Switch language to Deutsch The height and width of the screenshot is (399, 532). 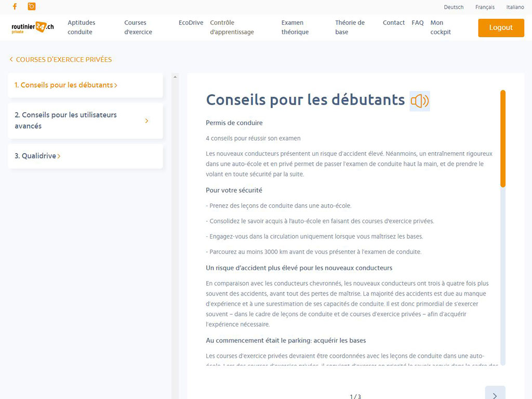pyautogui.click(x=454, y=7)
